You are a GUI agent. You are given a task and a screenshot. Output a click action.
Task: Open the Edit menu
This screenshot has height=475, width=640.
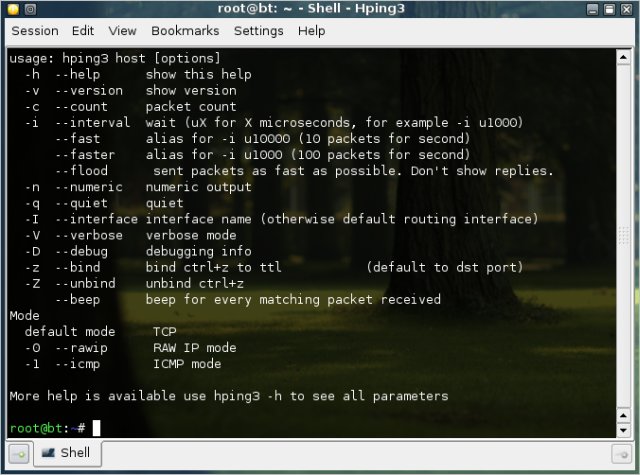pos(82,31)
